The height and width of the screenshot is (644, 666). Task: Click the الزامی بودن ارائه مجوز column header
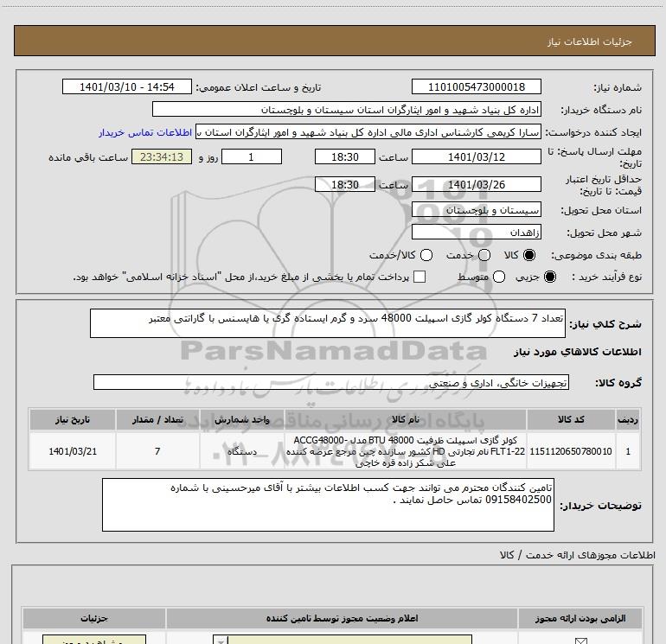(x=580, y=618)
